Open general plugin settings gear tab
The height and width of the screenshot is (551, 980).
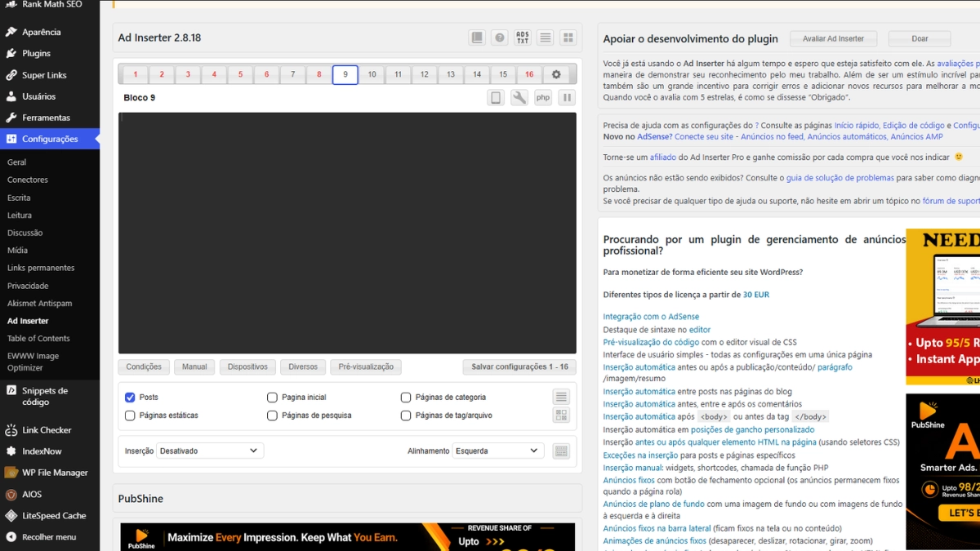(556, 74)
